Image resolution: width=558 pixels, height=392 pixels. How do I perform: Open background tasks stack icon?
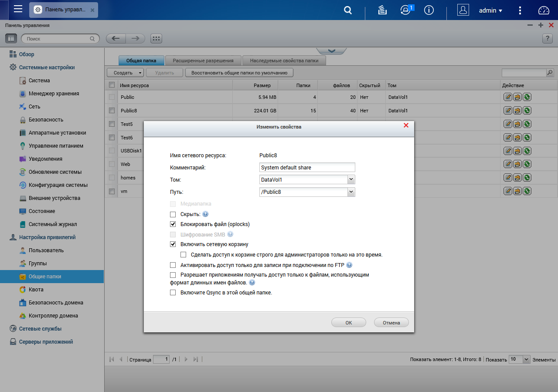[x=382, y=10]
